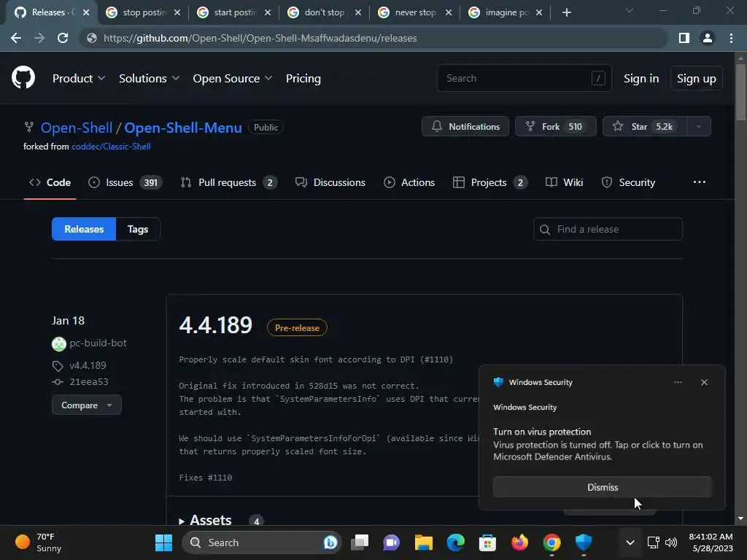Expand the Solutions menu

tap(149, 79)
